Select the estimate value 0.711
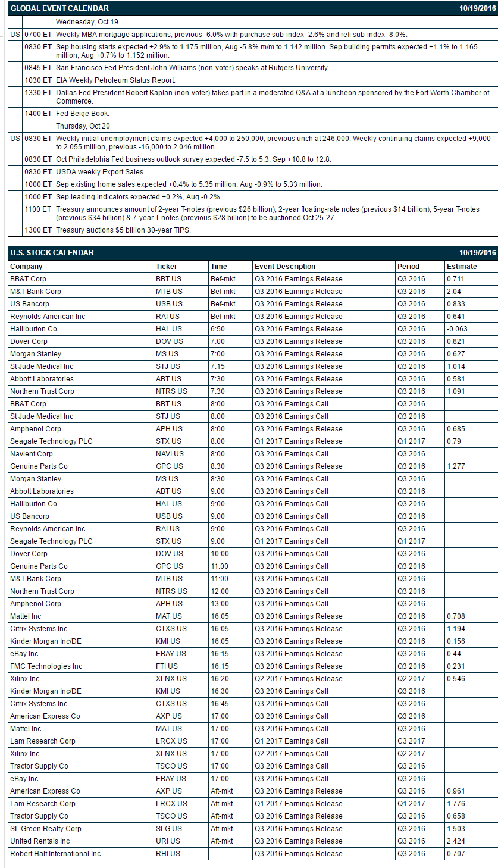Viewport: 498px width, 868px height. [456, 279]
